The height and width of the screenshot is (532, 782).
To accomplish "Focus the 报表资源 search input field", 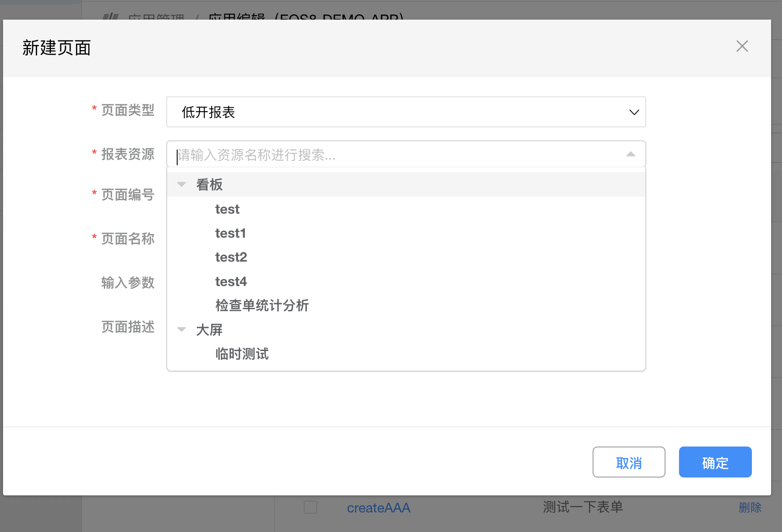I will (393, 155).
